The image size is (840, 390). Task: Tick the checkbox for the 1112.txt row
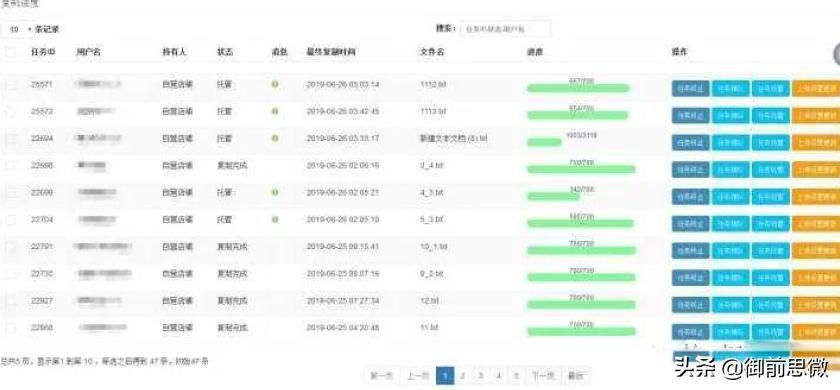coord(10,84)
